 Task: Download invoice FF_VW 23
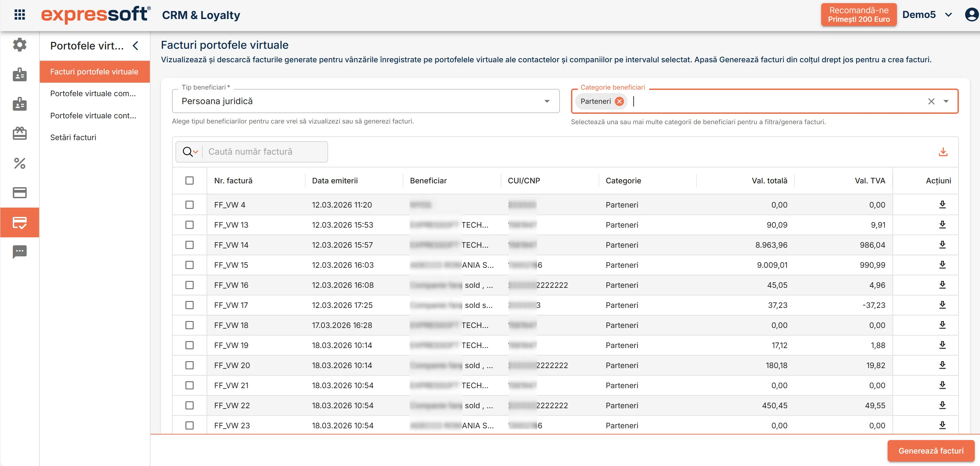(x=942, y=425)
